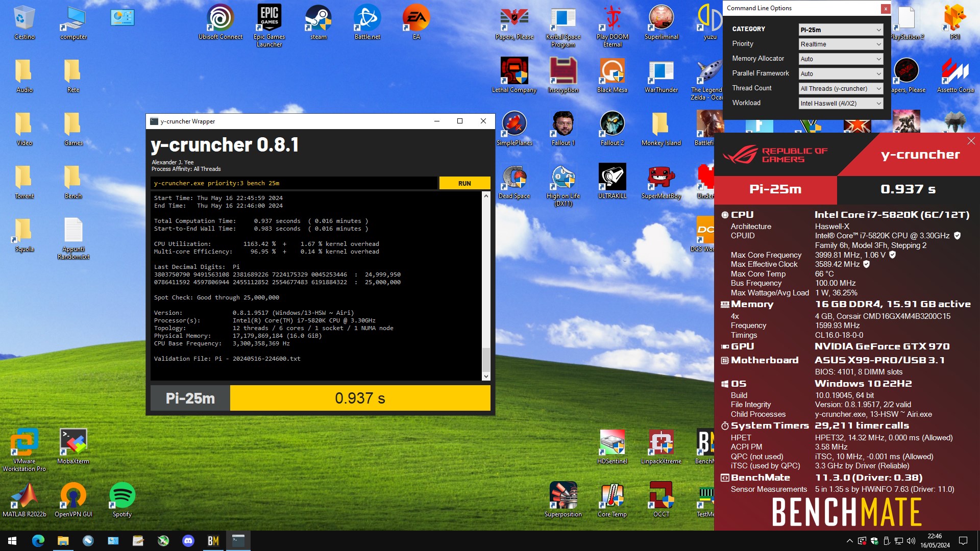
Task: Open VMware Workstation Pro icon
Action: [24, 450]
